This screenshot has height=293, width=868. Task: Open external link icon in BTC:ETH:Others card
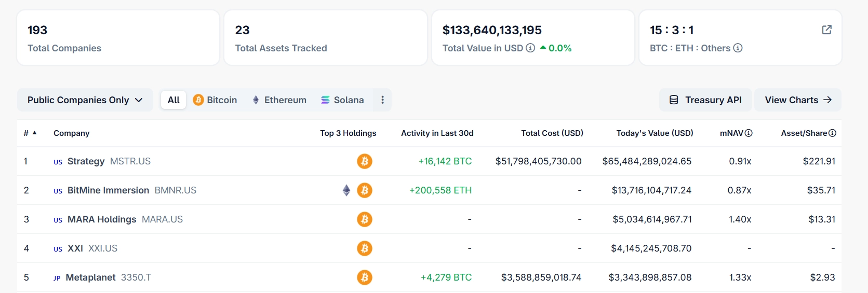[x=826, y=30]
